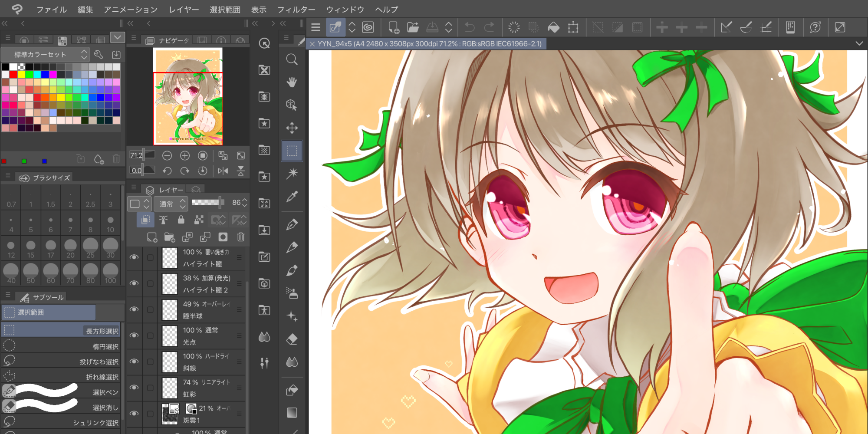This screenshot has width=868, height=434.
Task: Pick the eyedropper tool
Action: pos(292,197)
